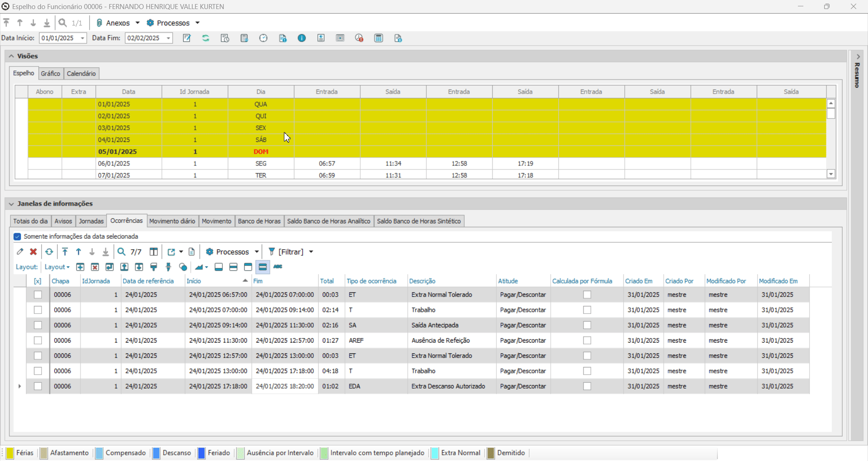Image resolution: width=868 pixels, height=461 pixels.
Task: Open the Banco de Horas tab
Action: [259, 221]
